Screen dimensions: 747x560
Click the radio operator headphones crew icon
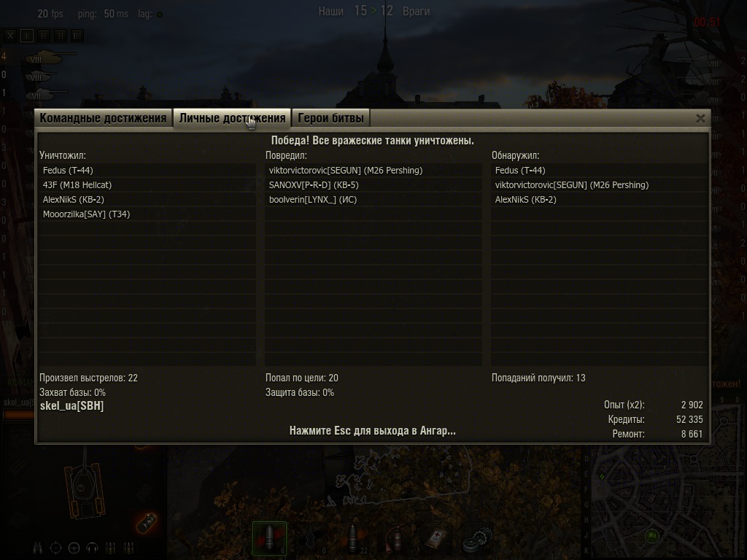point(92,548)
